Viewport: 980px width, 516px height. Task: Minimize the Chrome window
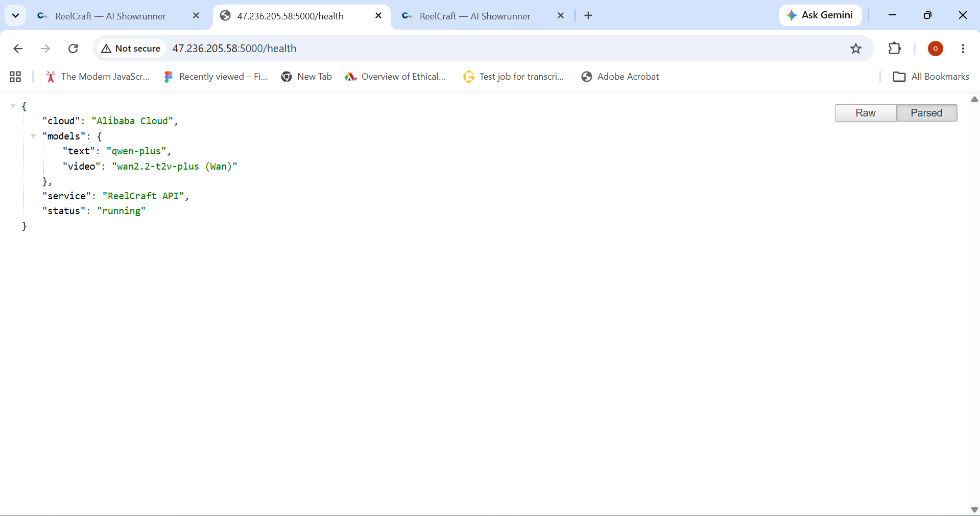point(893,15)
